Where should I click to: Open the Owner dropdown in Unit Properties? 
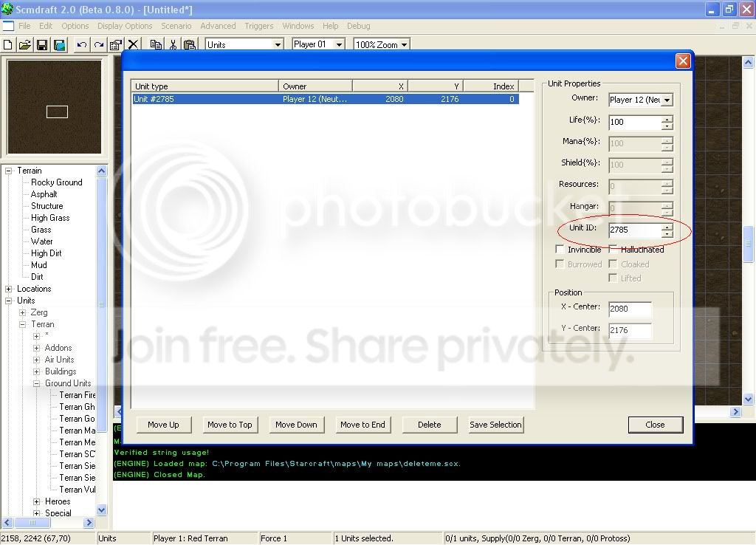coord(667,100)
